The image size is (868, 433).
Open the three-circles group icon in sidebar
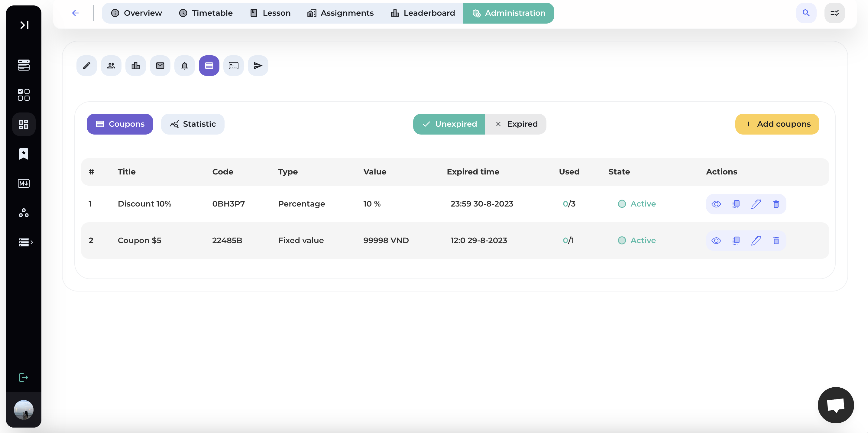pyautogui.click(x=24, y=213)
